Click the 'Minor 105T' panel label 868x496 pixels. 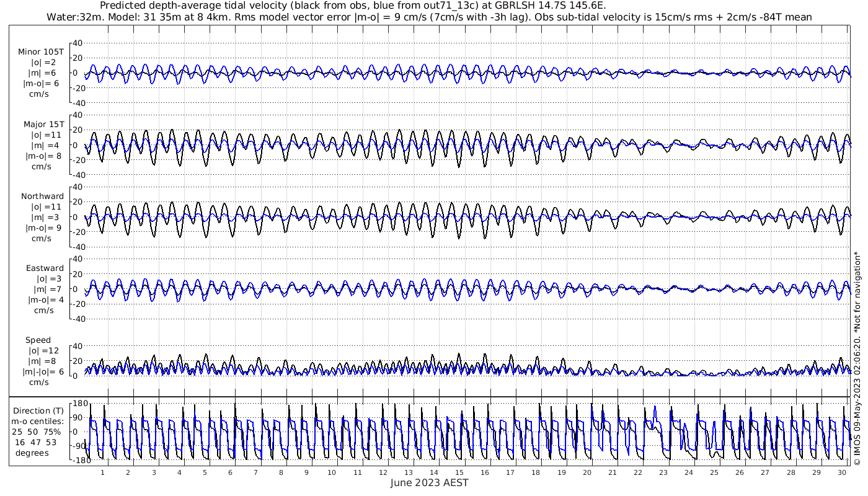pos(41,52)
